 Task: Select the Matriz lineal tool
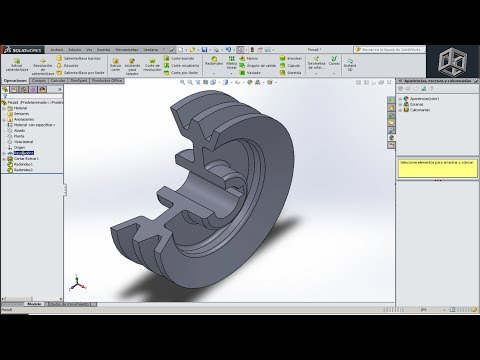232,63
